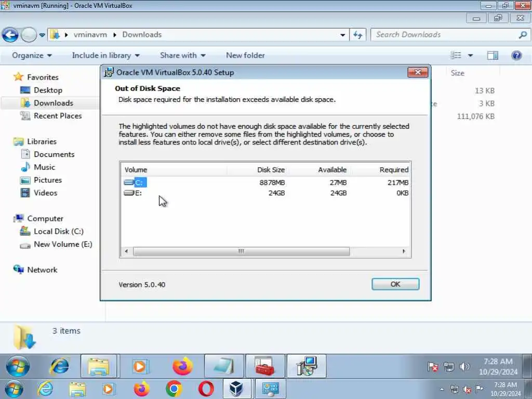Click the red toolbox icon on guest taskbar
Screen dimensions: 532x399
click(x=265, y=366)
